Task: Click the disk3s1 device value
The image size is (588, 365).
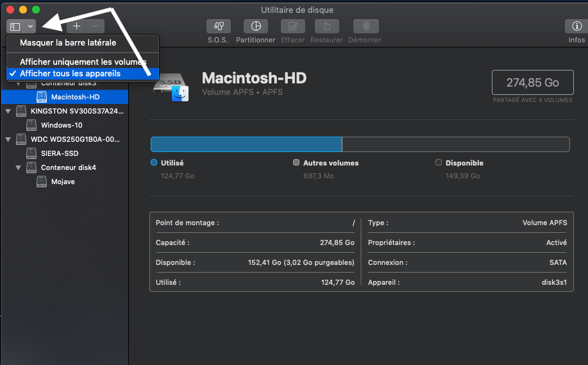Action: pos(554,282)
